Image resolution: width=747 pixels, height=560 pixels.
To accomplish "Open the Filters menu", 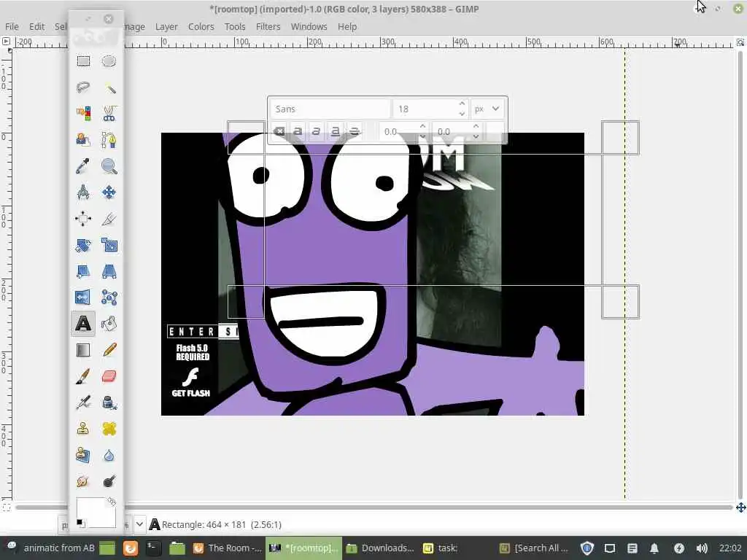I will [x=268, y=27].
